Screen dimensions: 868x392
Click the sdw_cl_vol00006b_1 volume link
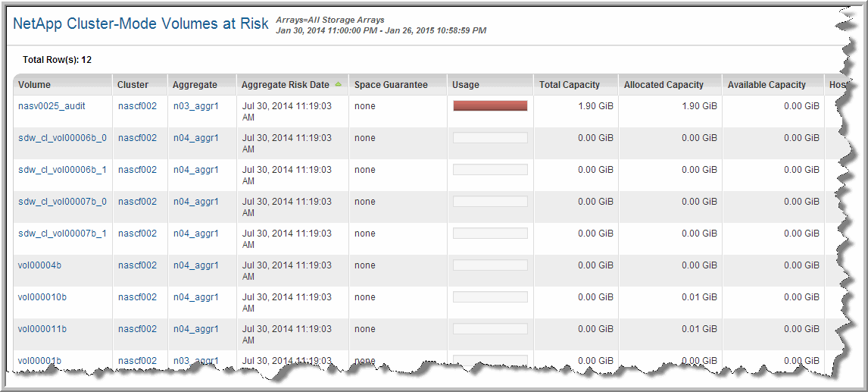pos(62,170)
